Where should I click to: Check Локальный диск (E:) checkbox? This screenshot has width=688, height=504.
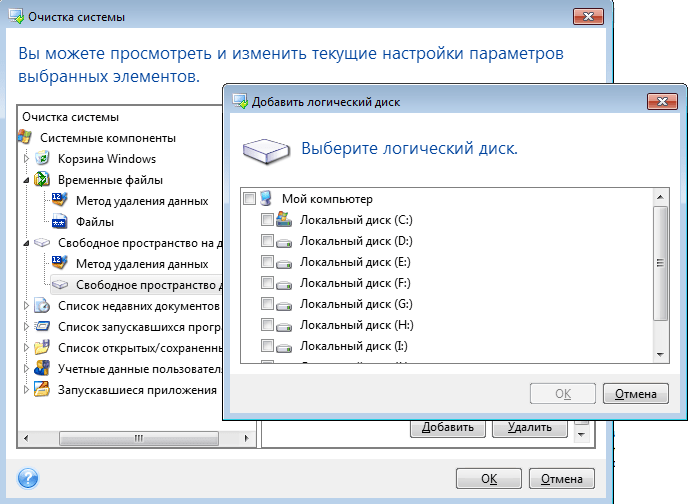coord(267,261)
